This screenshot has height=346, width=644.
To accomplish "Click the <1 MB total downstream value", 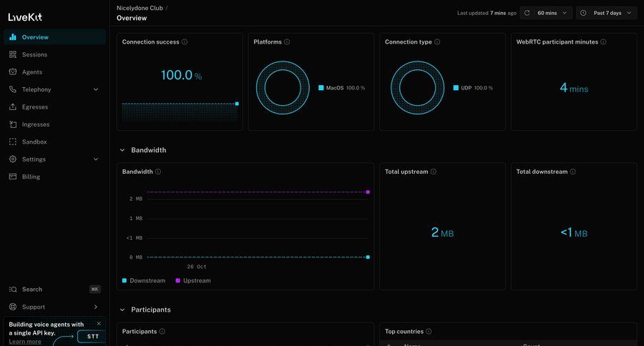I will [x=574, y=233].
